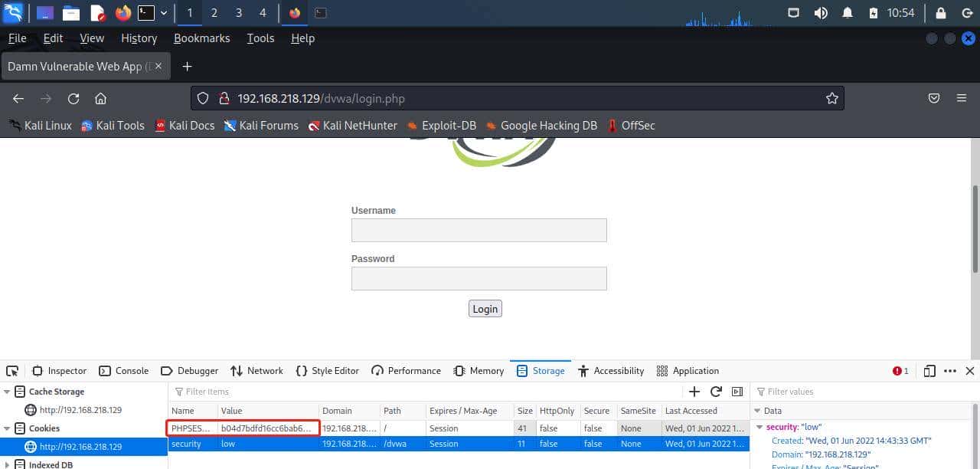Open the Edit menu
This screenshot has height=469, width=980.
coord(53,38)
